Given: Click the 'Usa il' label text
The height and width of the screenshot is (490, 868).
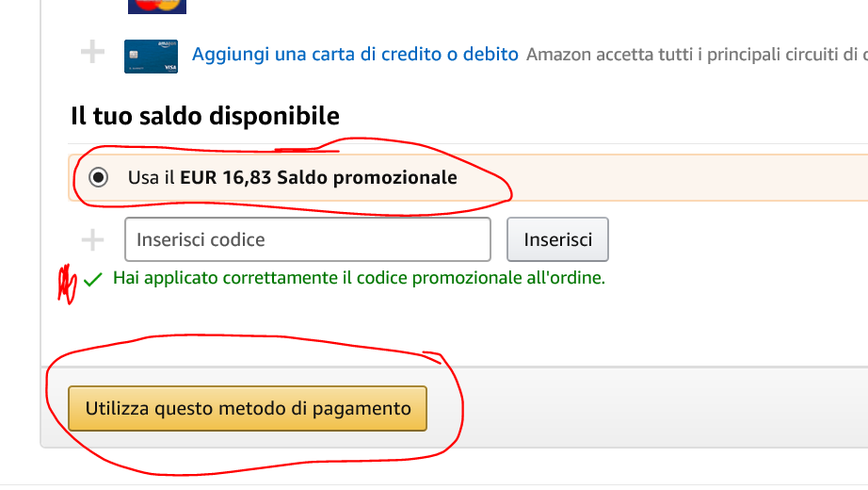Looking at the screenshot, I should 152,177.
